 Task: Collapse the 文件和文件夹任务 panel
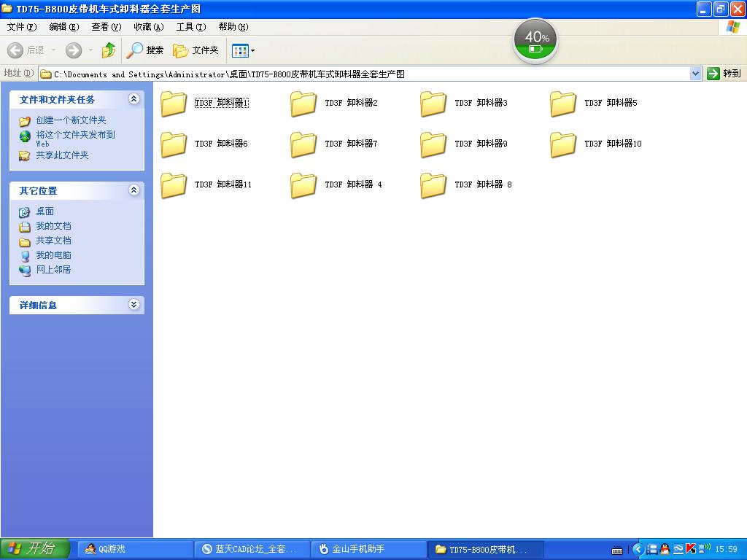(x=133, y=99)
